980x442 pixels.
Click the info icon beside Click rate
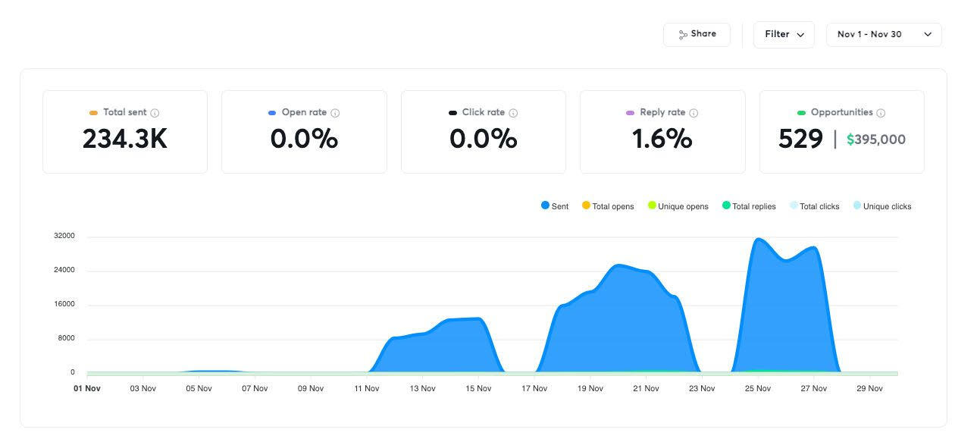pos(513,113)
